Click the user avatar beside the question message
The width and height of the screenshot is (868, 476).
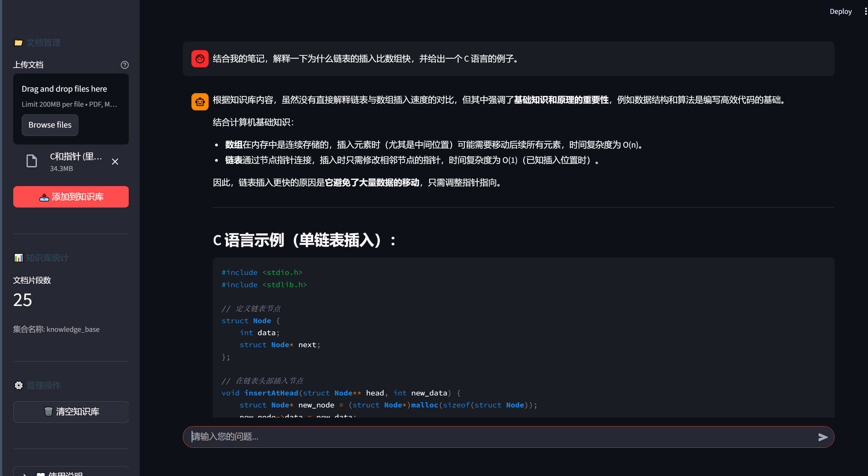click(199, 59)
